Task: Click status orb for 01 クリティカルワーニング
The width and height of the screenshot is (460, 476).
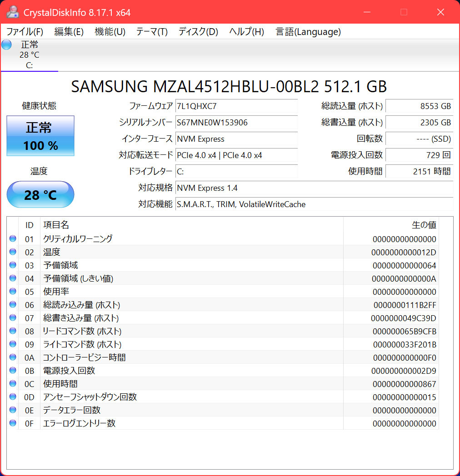Action: 13,238
